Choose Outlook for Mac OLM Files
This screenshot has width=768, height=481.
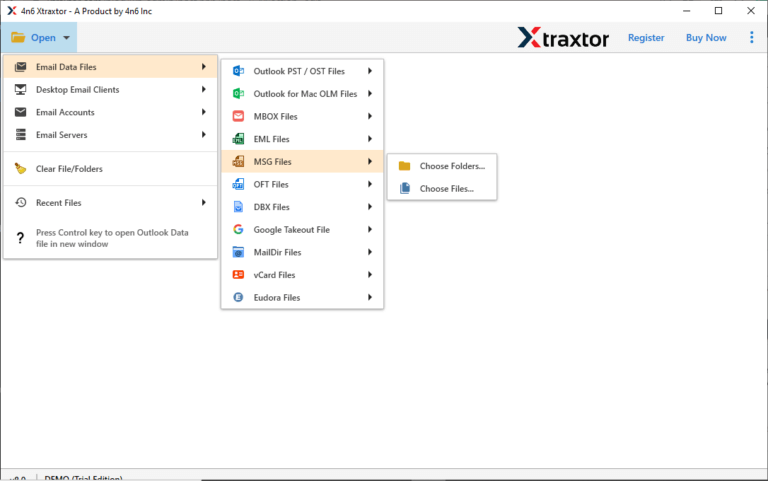(x=304, y=94)
